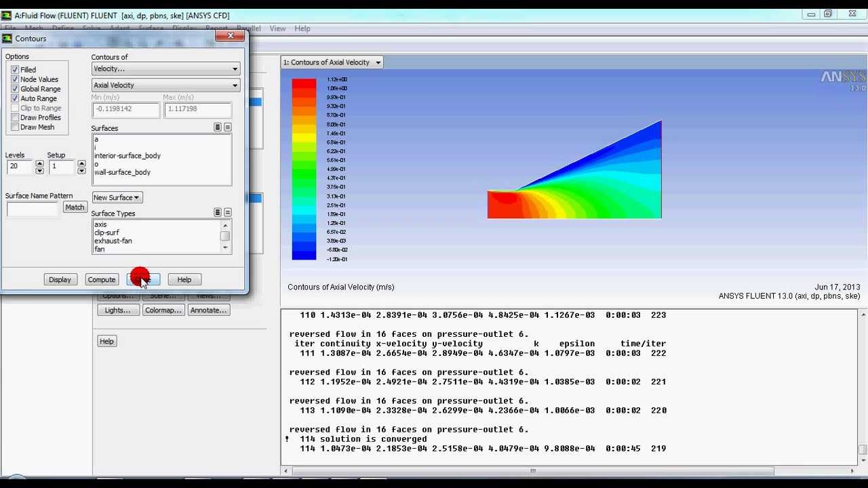Toggle the Node Values checkbox
The height and width of the screenshot is (488, 868).
(x=15, y=79)
